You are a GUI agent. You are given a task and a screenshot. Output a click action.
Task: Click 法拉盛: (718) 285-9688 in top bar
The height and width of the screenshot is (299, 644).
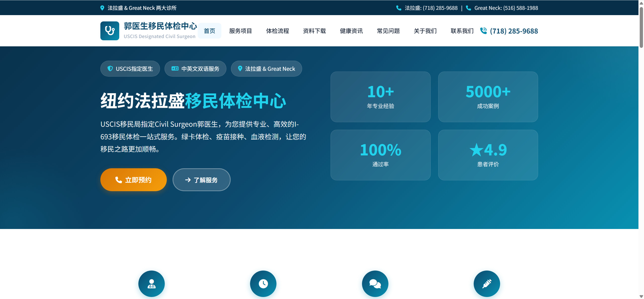click(431, 8)
